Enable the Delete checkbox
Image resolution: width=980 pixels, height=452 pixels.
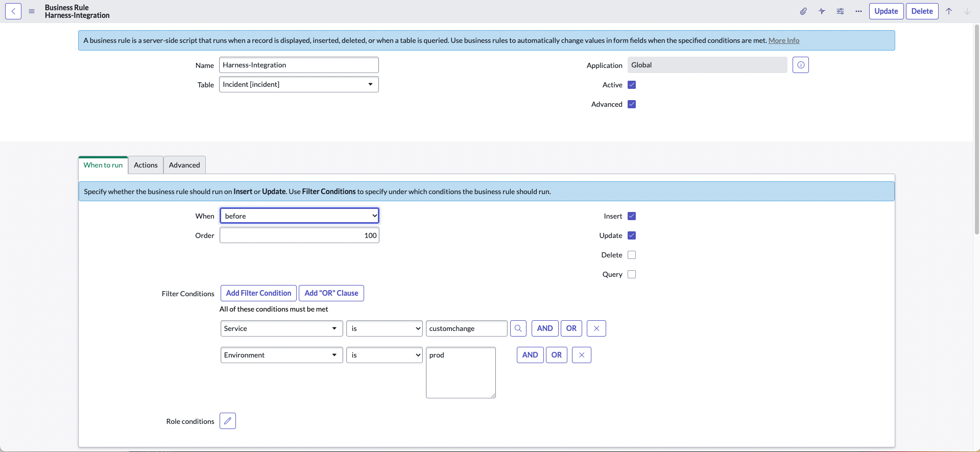pyautogui.click(x=632, y=255)
